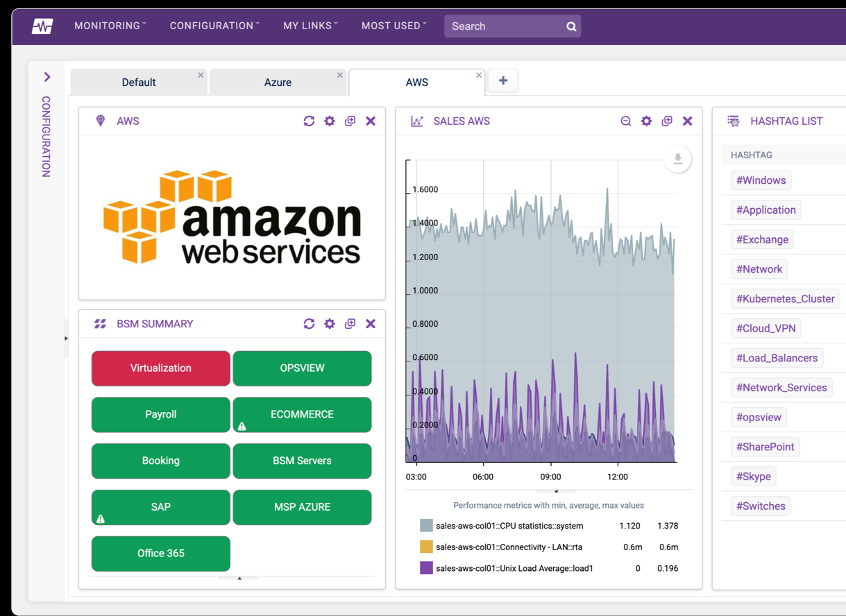Viewport: 846px width, 616px height.
Task: Open the Most Used dropdown menu
Action: pos(394,26)
